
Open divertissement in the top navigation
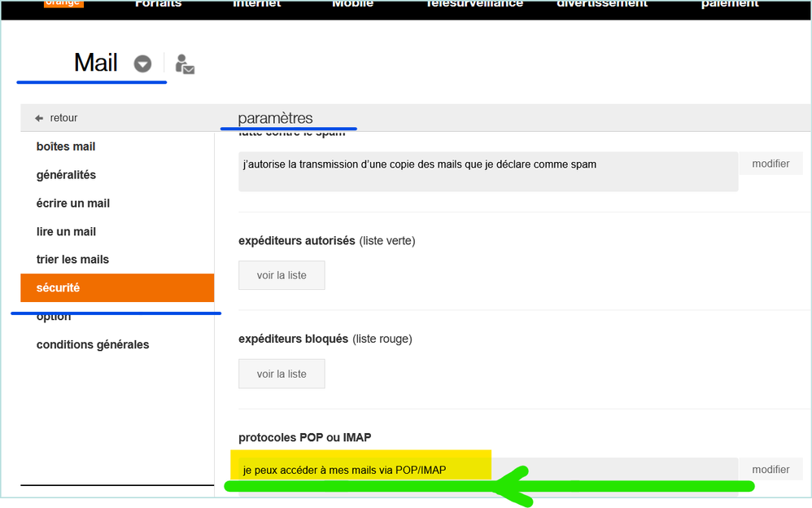[602, 4]
